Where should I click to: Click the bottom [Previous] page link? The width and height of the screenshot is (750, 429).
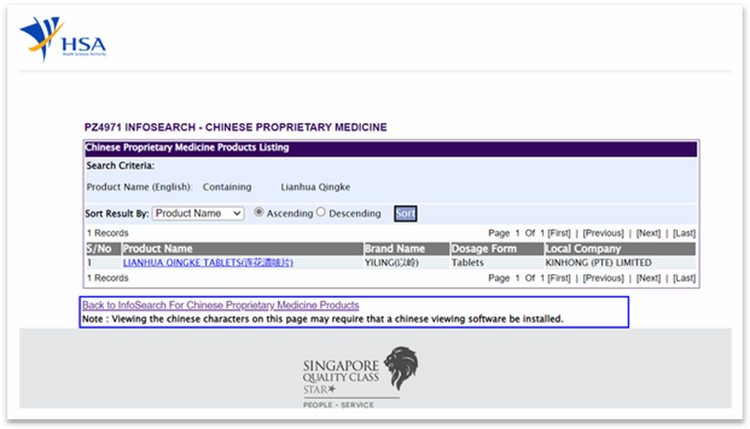[603, 278]
